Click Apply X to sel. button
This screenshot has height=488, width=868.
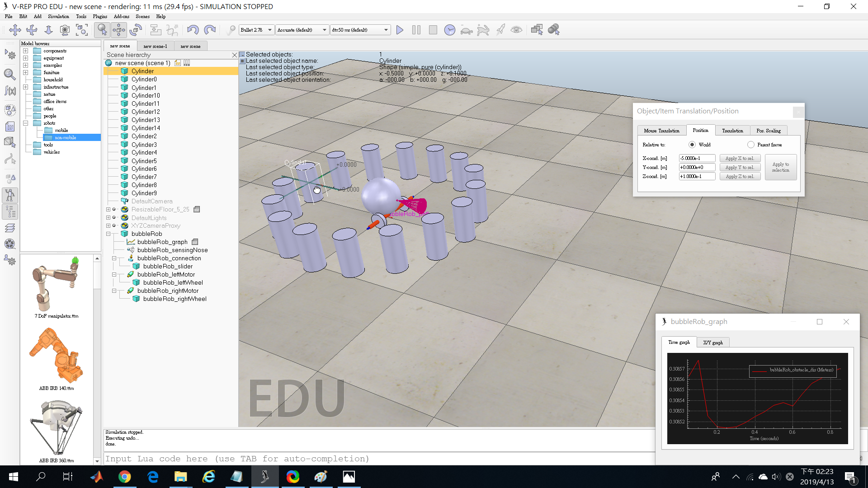[740, 159]
